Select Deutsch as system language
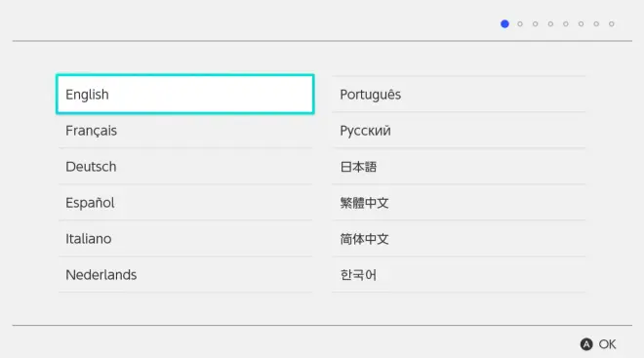 click(x=185, y=166)
